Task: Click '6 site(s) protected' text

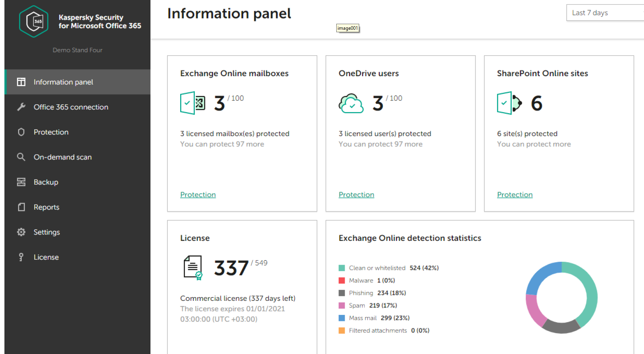Action: click(x=527, y=134)
